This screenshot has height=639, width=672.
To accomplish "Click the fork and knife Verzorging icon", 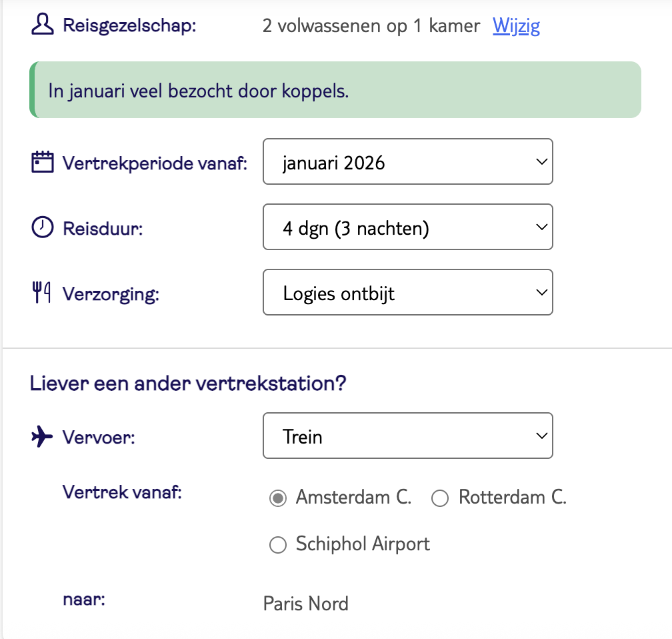I will [42, 293].
